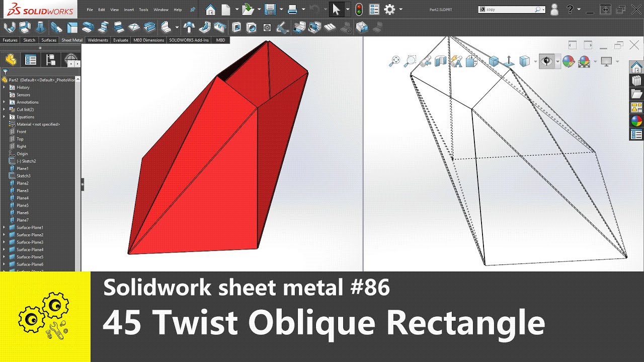644x362 pixels.
Task: Open the View Orientation cube icon
Action: [471, 61]
